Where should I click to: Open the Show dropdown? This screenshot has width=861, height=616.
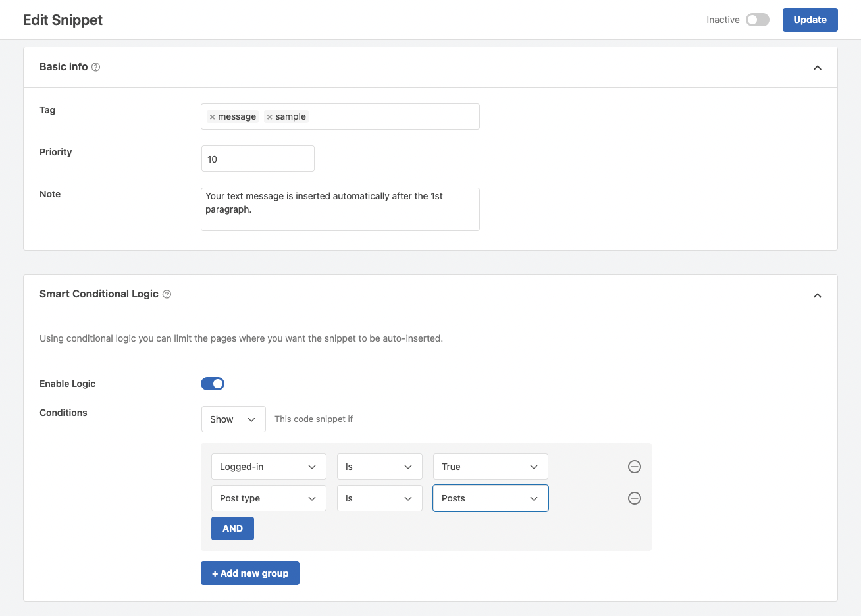tap(233, 419)
